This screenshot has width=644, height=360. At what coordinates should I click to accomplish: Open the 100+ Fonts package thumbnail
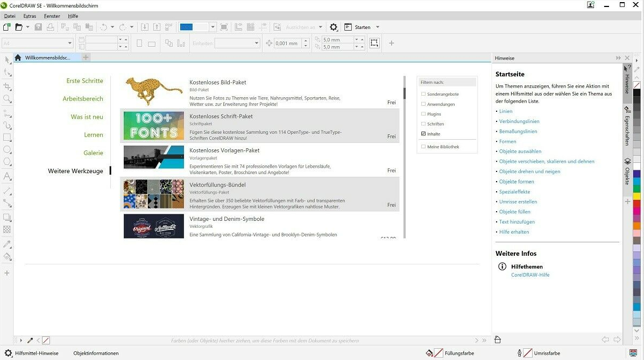point(154,126)
